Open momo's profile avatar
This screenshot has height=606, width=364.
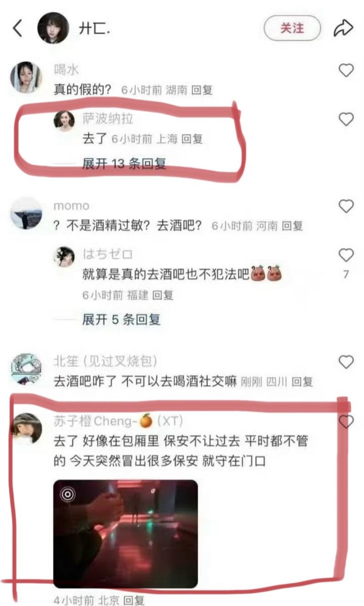pyautogui.click(x=26, y=213)
